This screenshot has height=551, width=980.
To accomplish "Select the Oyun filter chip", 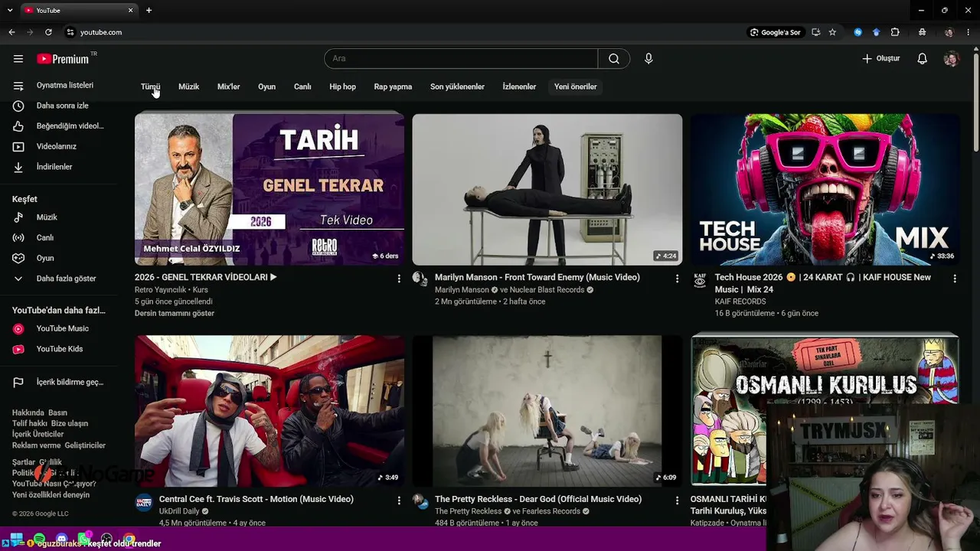I will [x=266, y=86].
